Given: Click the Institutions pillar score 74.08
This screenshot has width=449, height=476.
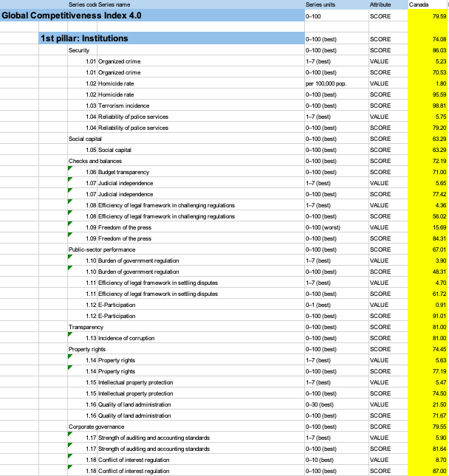Looking at the screenshot, I should coord(428,39).
